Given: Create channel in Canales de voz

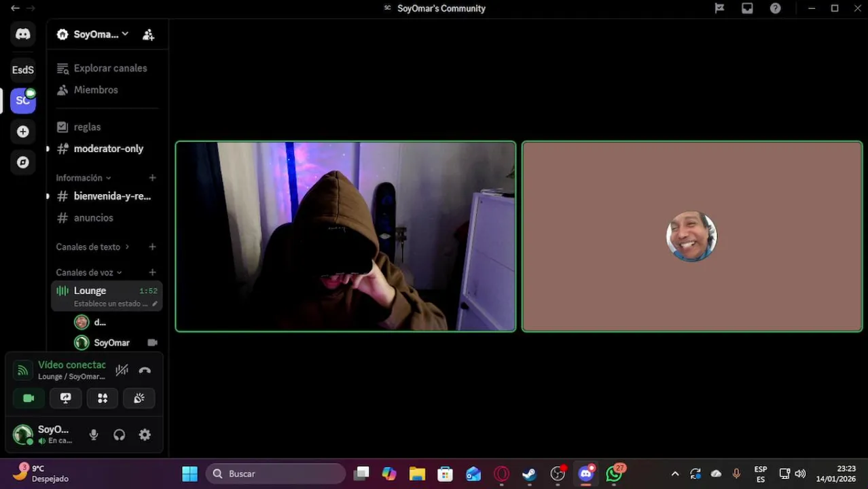Looking at the screenshot, I should pos(152,272).
